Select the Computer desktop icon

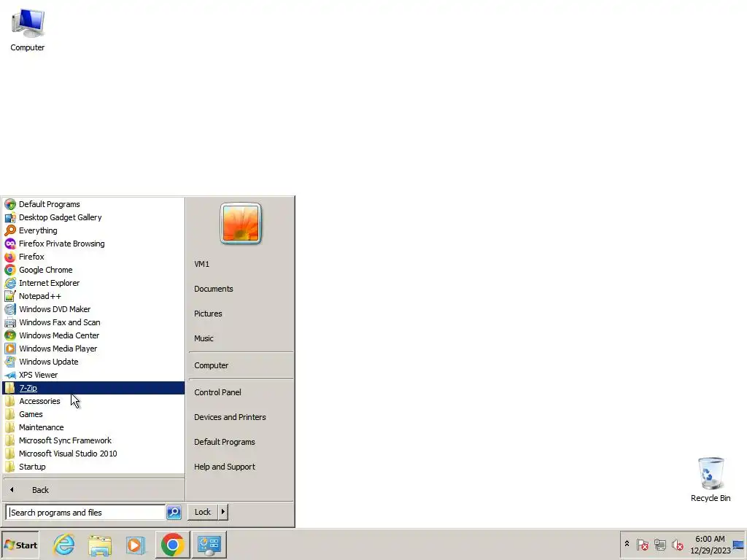click(28, 30)
